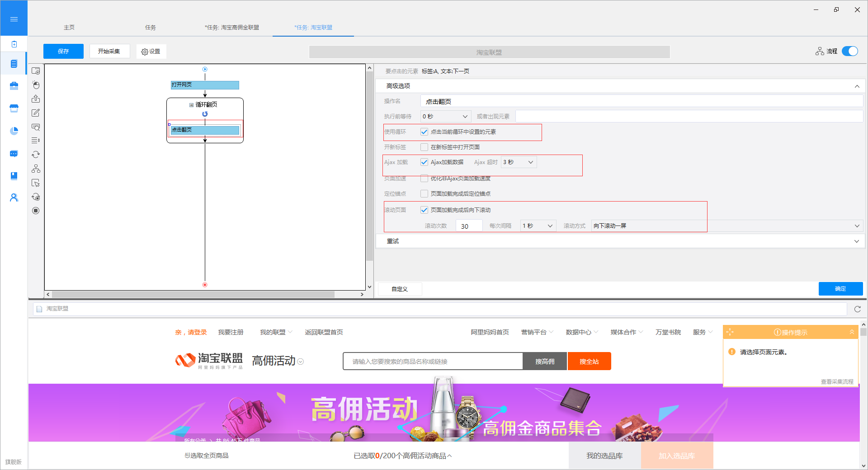The image size is (868, 470).
Task: Open the hamburger menu at top left
Action: click(x=14, y=19)
